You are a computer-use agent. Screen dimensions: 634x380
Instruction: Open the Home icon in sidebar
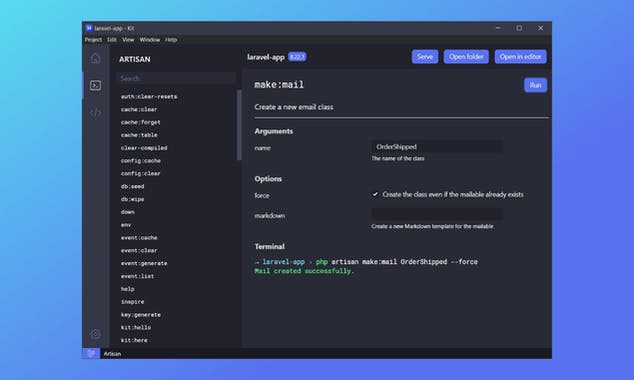(x=95, y=59)
